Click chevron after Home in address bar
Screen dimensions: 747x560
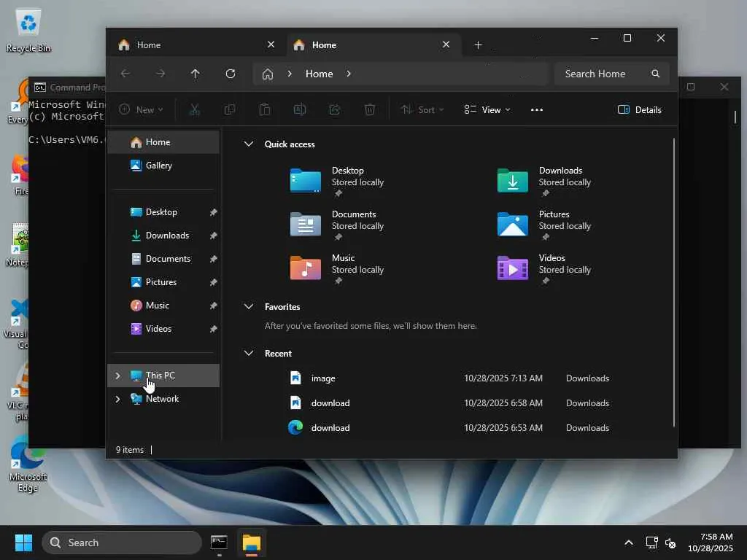[349, 74]
